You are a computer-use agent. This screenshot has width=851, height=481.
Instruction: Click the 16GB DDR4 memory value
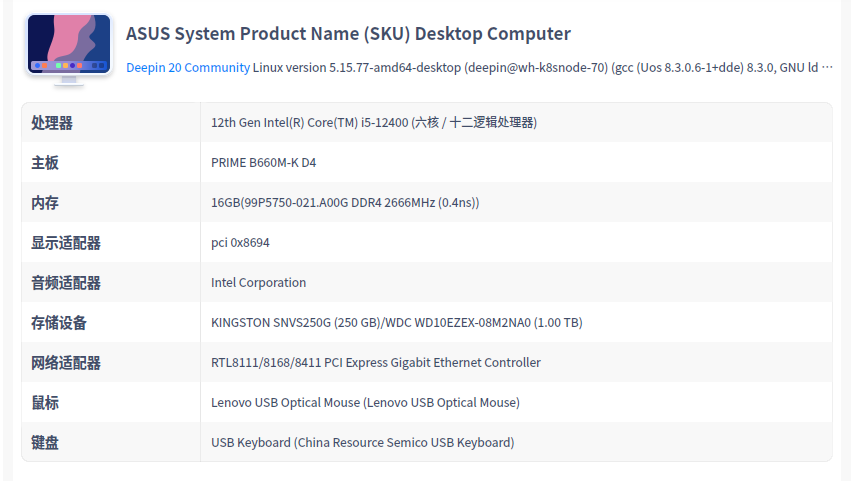(345, 203)
